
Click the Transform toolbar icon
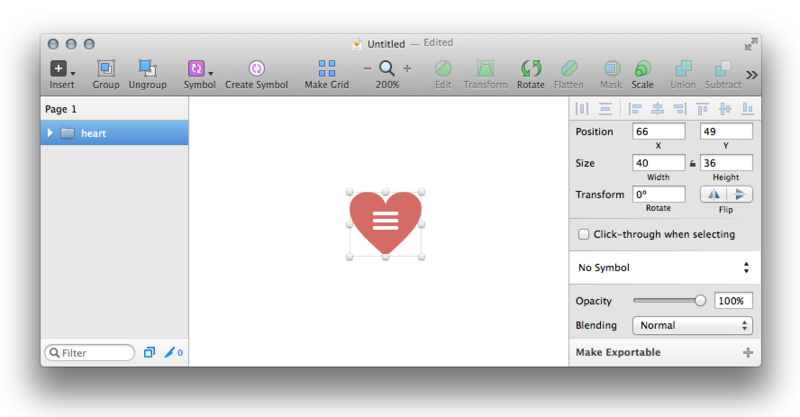(485, 68)
